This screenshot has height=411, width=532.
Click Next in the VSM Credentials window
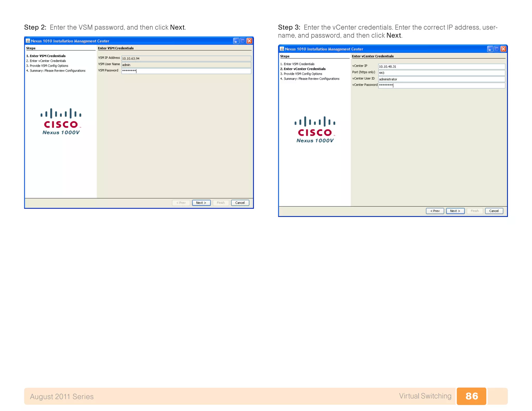coord(201,203)
